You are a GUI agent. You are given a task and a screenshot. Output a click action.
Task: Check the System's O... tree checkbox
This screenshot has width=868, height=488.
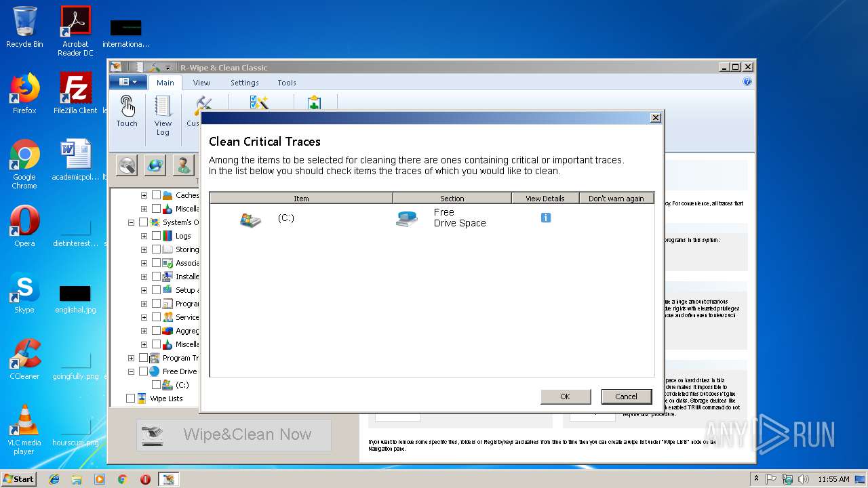click(x=143, y=222)
